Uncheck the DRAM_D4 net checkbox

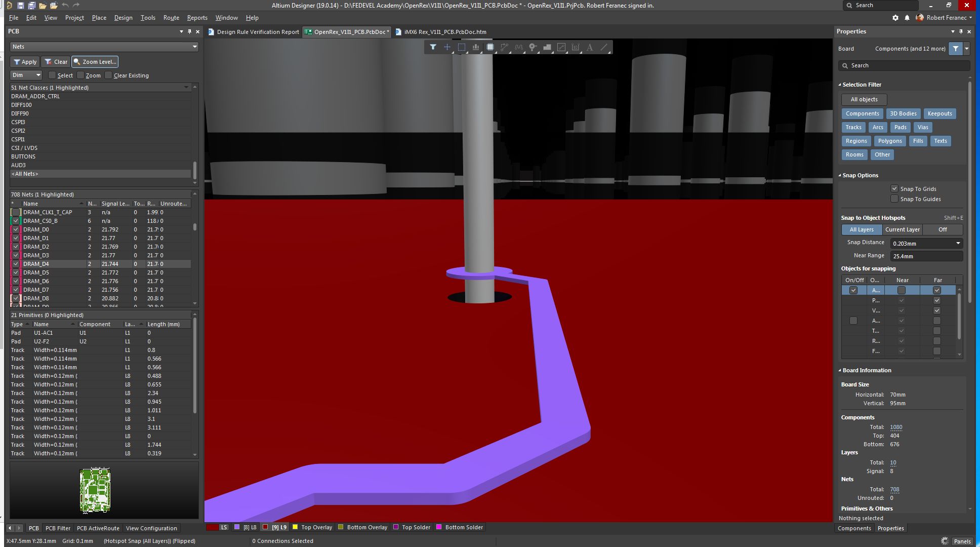pyautogui.click(x=16, y=264)
